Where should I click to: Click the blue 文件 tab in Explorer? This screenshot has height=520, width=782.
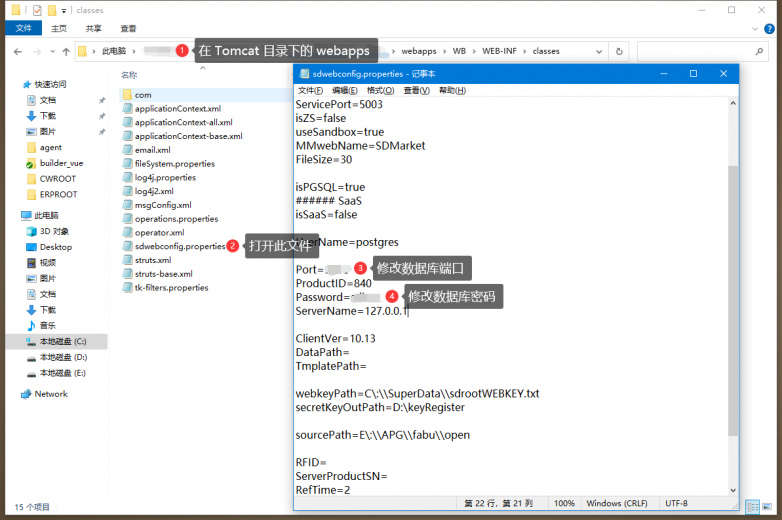[23, 29]
